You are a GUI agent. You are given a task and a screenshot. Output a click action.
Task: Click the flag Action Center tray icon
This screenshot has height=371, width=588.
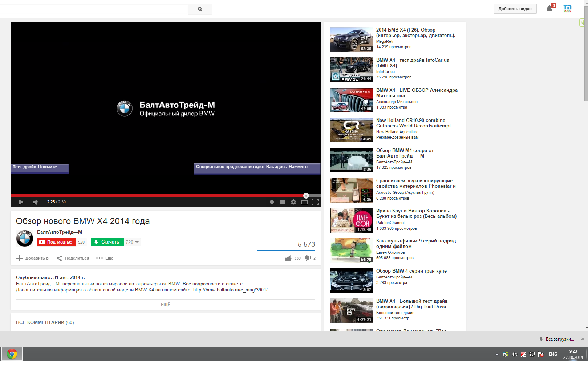(541, 354)
